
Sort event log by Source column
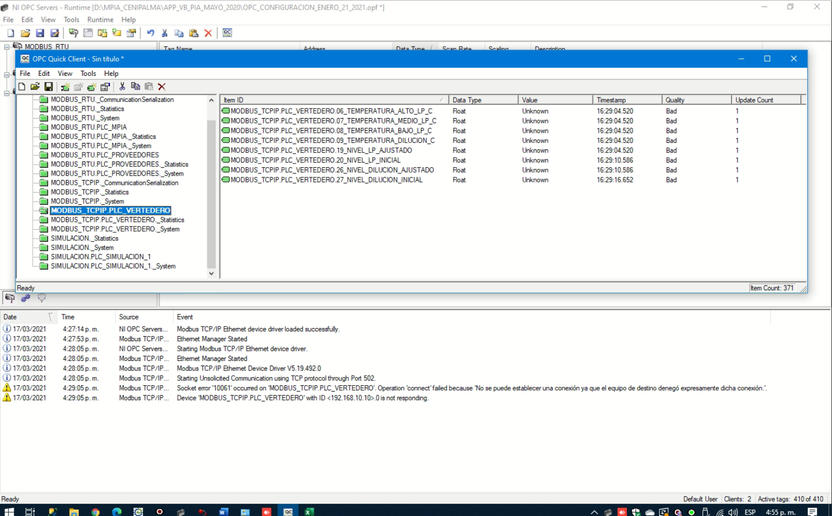pos(145,317)
